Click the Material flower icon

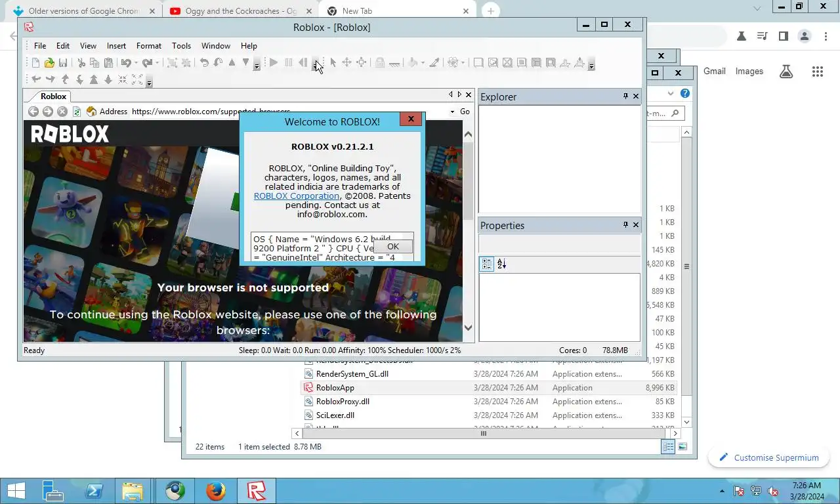coord(453,63)
